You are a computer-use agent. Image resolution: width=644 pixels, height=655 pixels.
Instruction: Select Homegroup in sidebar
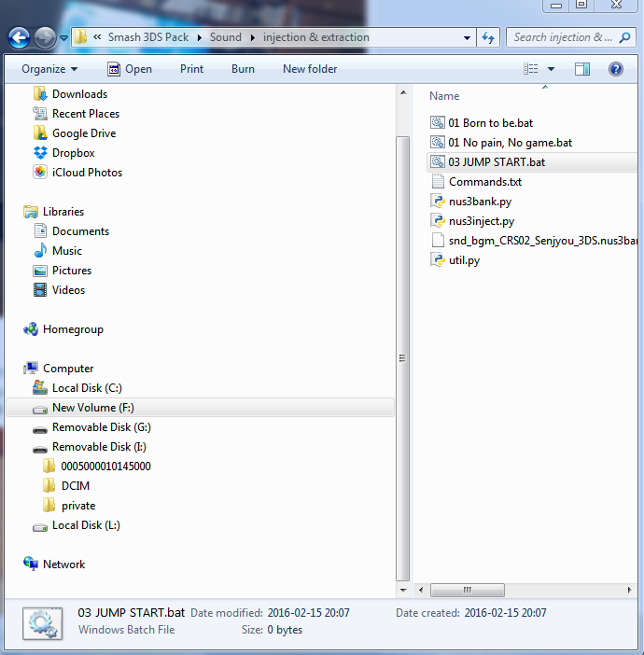point(63,329)
